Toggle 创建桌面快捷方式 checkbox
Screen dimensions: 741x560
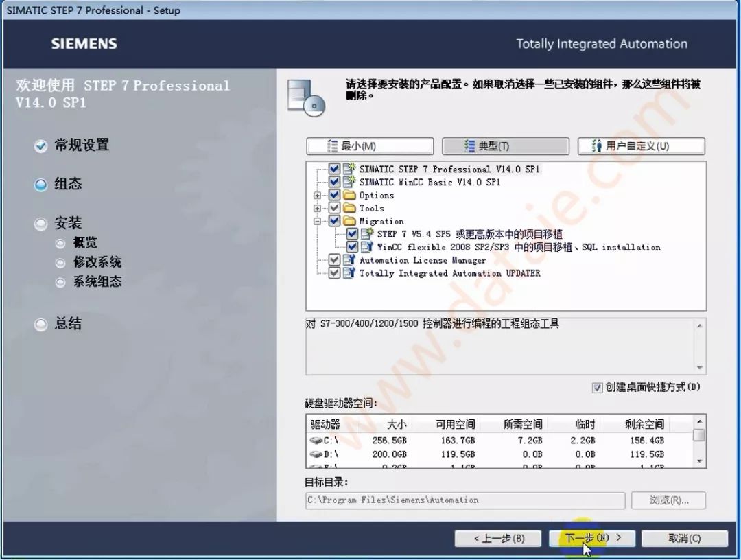(598, 388)
